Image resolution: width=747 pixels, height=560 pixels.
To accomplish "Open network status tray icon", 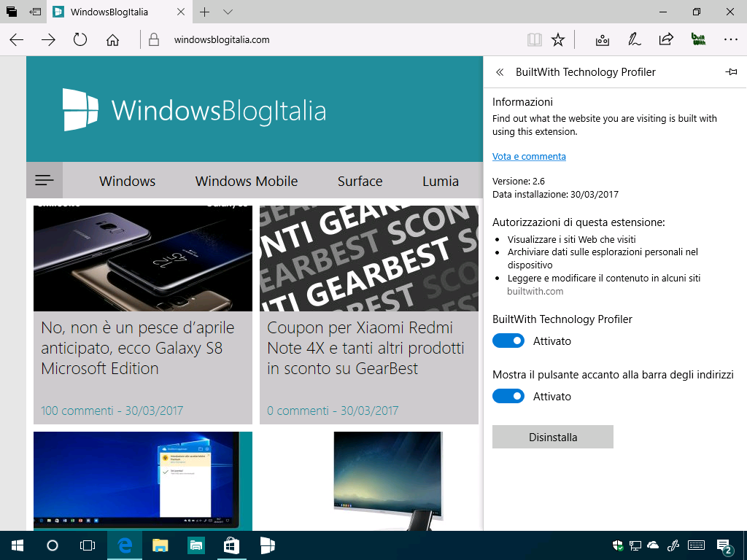I will click(635, 545).
